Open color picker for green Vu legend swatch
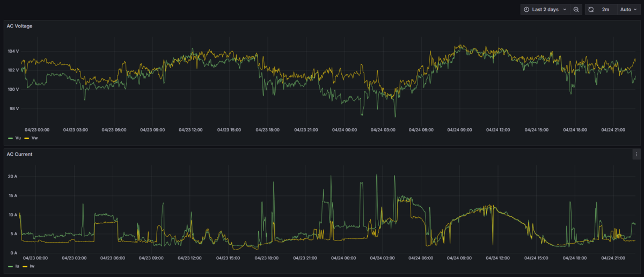The height and width of the screenshot is (277, 644). click(x=10, y=138)
